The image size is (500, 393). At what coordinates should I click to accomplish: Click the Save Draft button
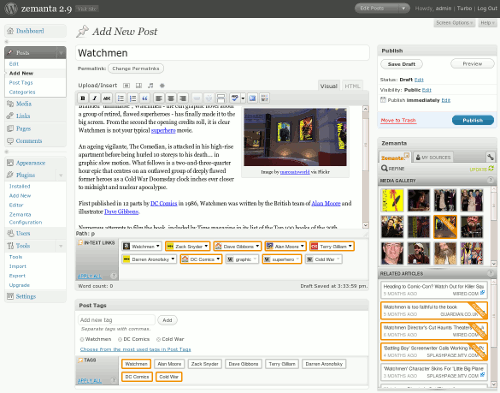(x=401, y=64)
